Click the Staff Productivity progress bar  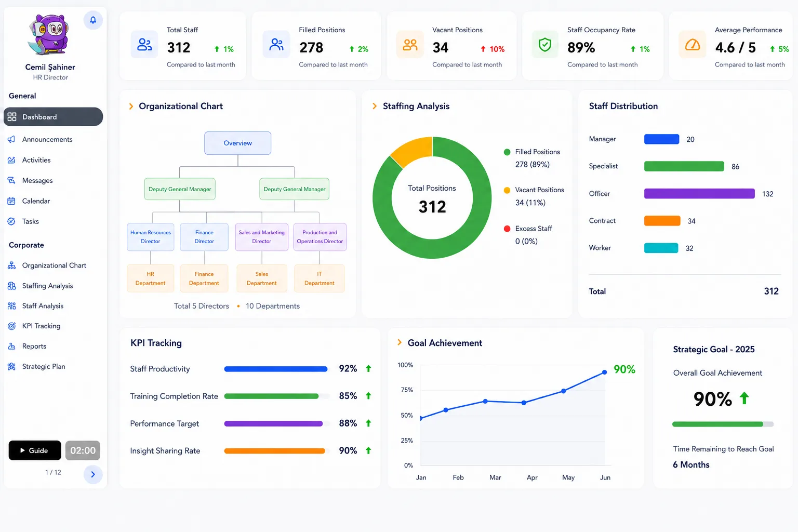[277, 369]
